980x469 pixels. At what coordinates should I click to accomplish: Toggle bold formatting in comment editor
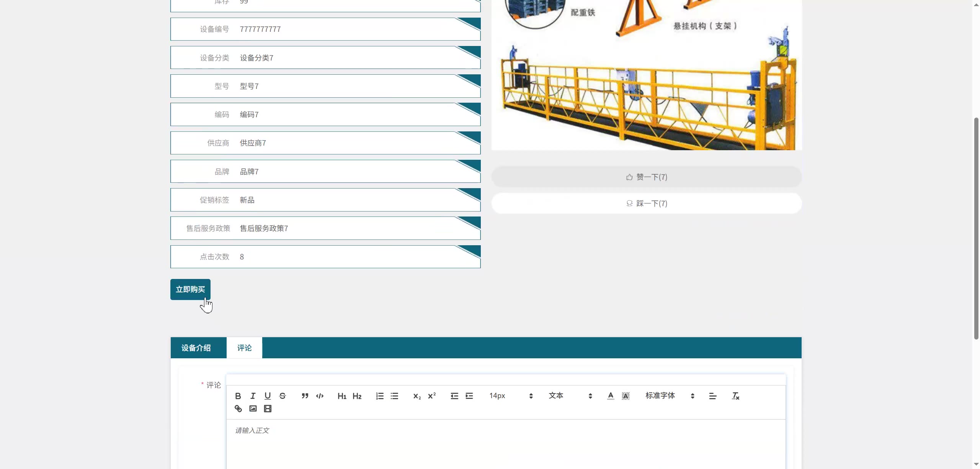(238, 396)
